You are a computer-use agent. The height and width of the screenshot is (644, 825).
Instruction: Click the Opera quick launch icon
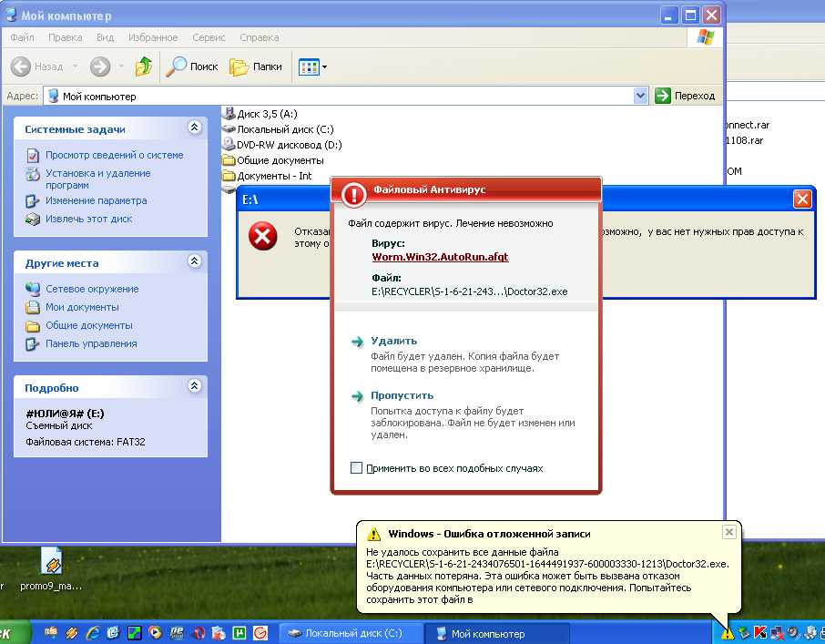click(x=198, y=633)
